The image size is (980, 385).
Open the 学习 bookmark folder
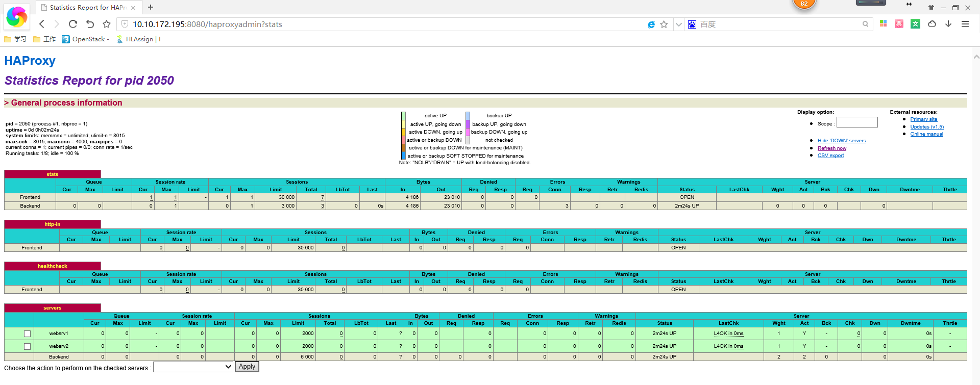pyautogui.click(x=15, y=39)
